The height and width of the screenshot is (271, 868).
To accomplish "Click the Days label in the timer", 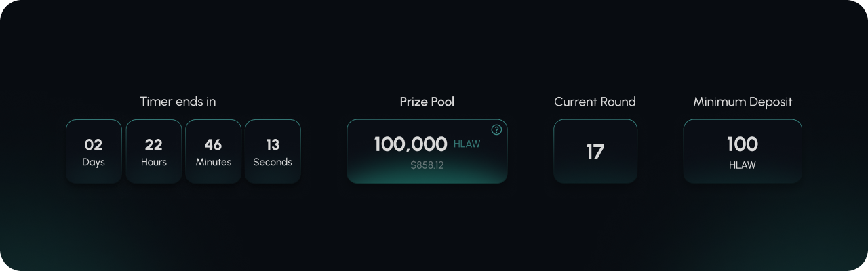I will (94, 162).
